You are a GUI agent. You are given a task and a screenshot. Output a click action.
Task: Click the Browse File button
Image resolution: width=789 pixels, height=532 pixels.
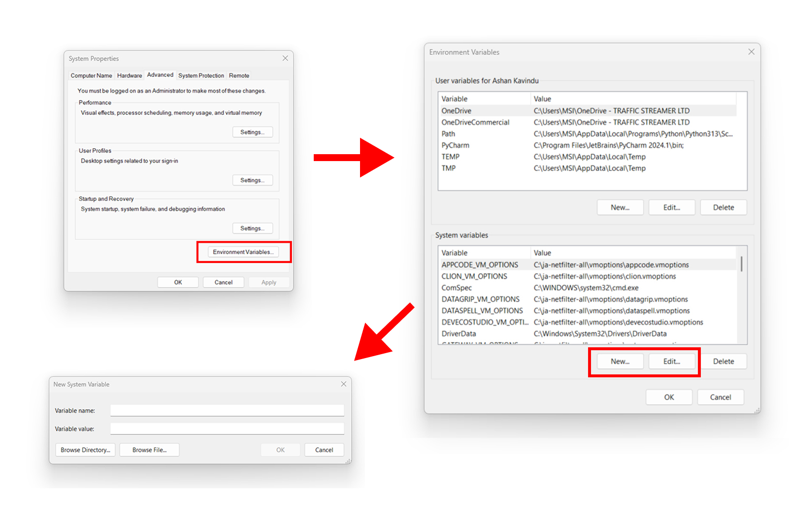(149, 450)
